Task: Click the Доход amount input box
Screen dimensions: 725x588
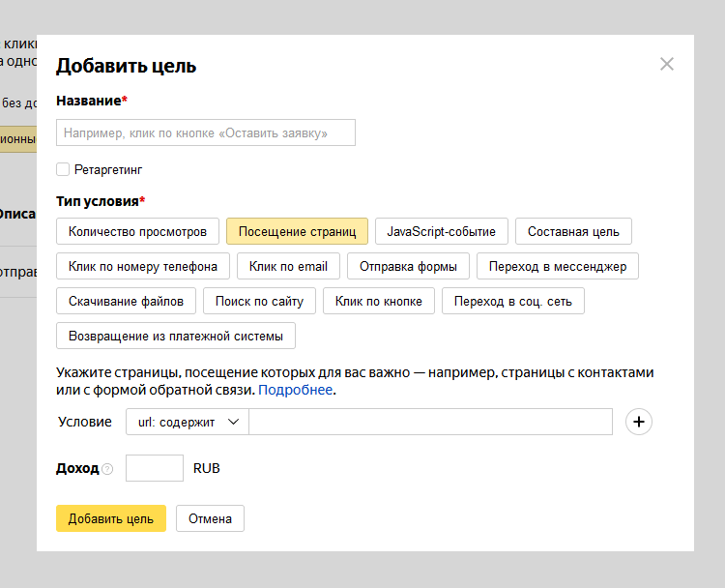Action: 155,468
